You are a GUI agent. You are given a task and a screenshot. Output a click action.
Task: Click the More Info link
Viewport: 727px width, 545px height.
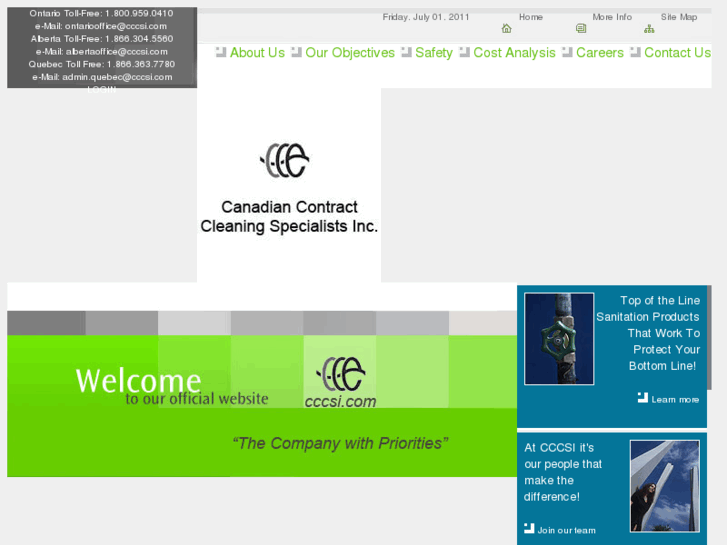[612, 17]
